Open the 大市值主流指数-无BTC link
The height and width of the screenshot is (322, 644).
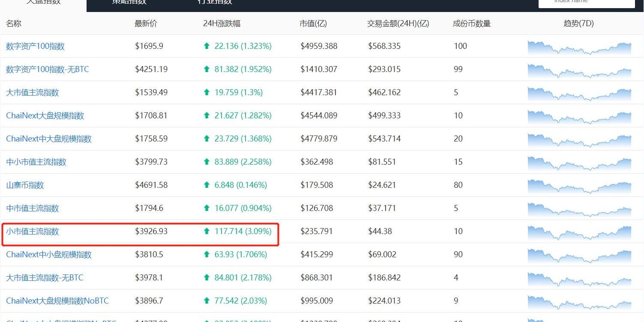[x=45, y=278]
